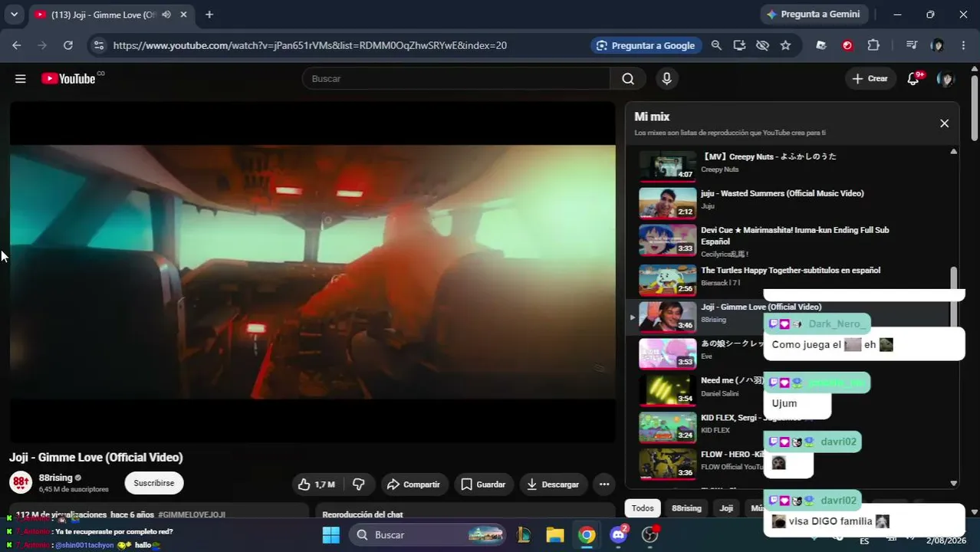Viewport: 980px width, 552px height.
Task: Click Compartir share button
Action: pos(413,485)
